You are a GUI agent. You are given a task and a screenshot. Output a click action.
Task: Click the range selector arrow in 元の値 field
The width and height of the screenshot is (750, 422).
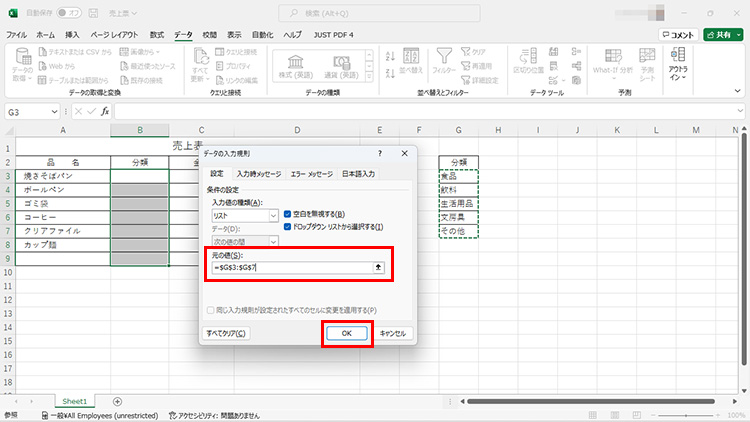pos(378,268)
